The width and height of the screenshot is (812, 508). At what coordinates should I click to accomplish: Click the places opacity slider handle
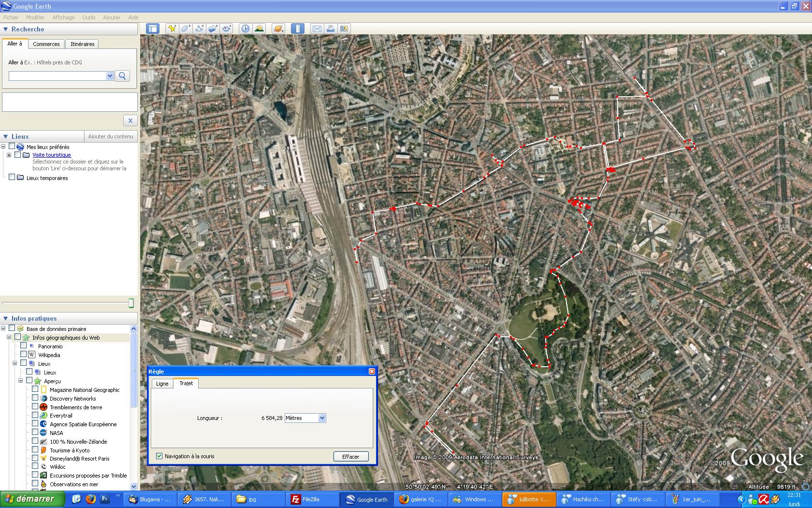(x=131, y=303)
